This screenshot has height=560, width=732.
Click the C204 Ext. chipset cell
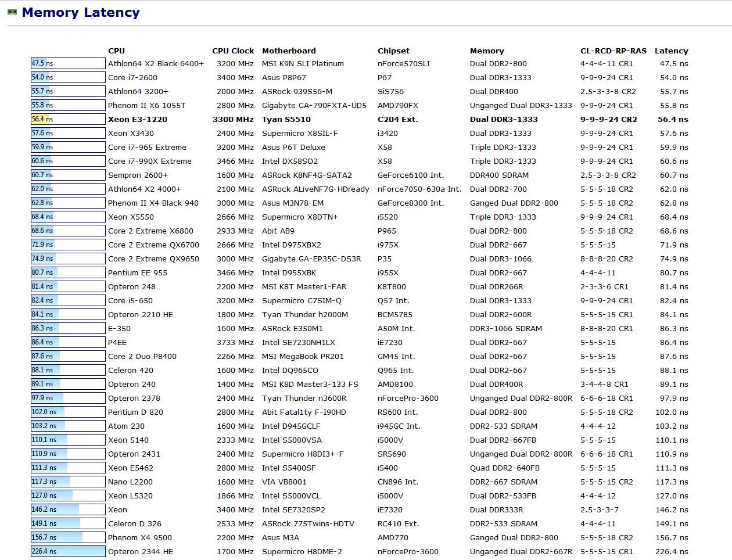tap(398, 119)
